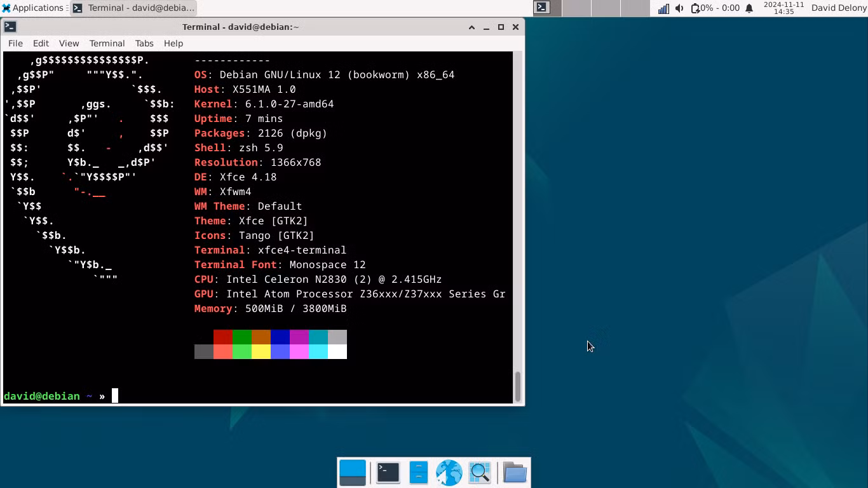Switch to the second workspace in the pager
This screenshot has width=868, height=488.
(x=576, y=8)
